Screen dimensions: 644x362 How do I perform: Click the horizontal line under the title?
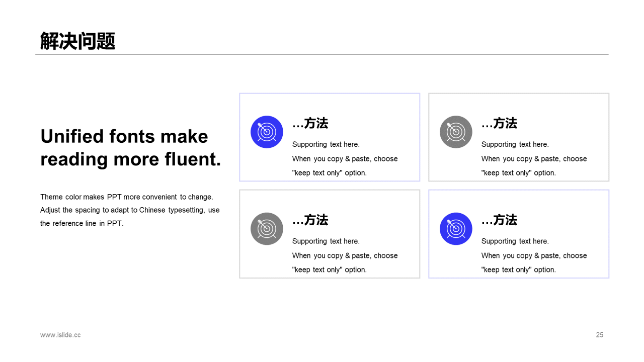click(322, 54)
